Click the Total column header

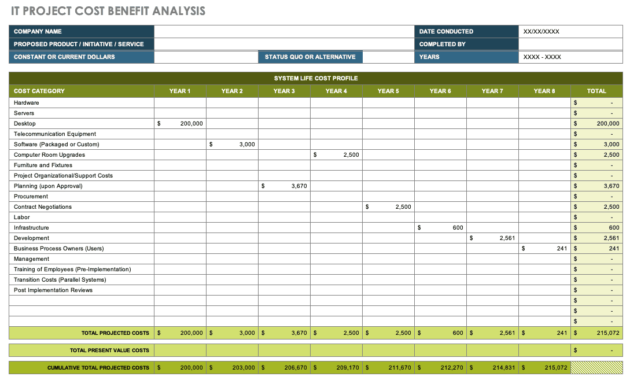tap(597, 91)
